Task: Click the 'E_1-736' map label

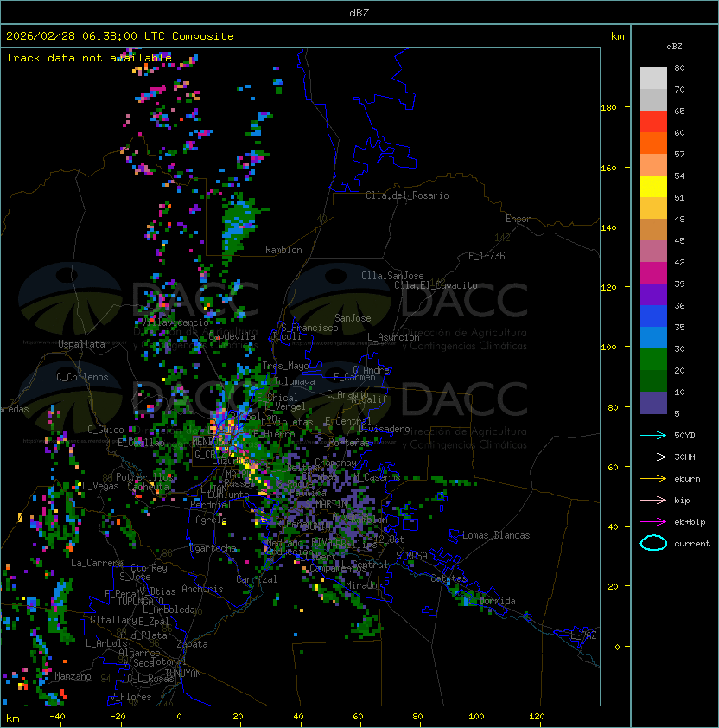Action: (x=487, y=256)
